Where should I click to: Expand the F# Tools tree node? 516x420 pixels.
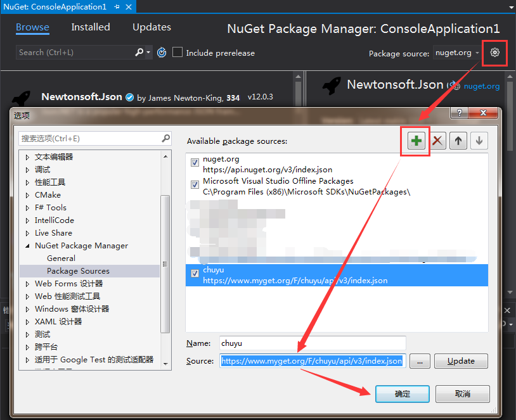click(x=27, y=208)
